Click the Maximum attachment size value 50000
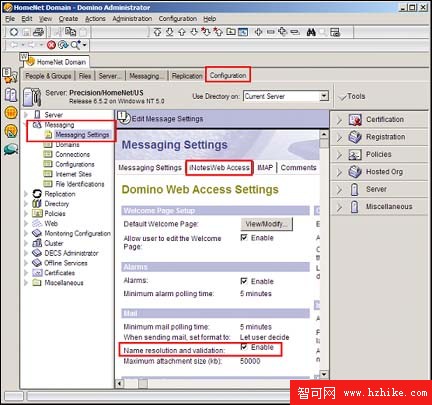Viewport: 432px width, 405px height. pos(250,361)
